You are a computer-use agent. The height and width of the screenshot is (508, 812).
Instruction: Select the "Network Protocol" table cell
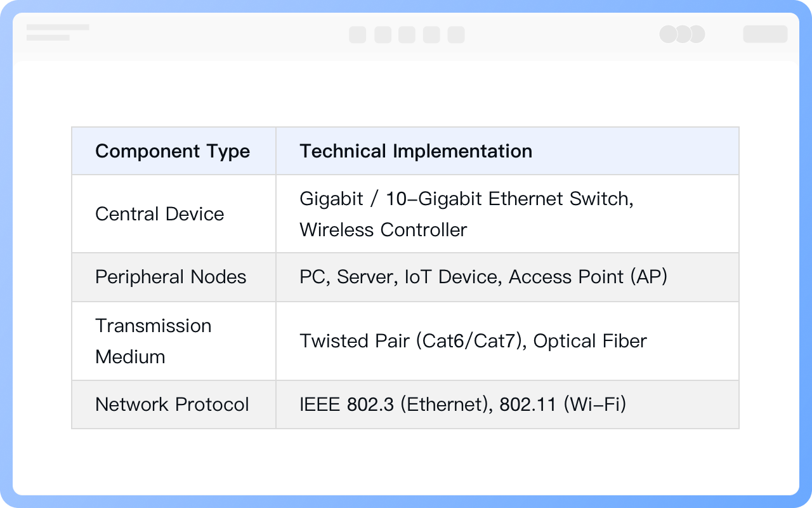172,404
